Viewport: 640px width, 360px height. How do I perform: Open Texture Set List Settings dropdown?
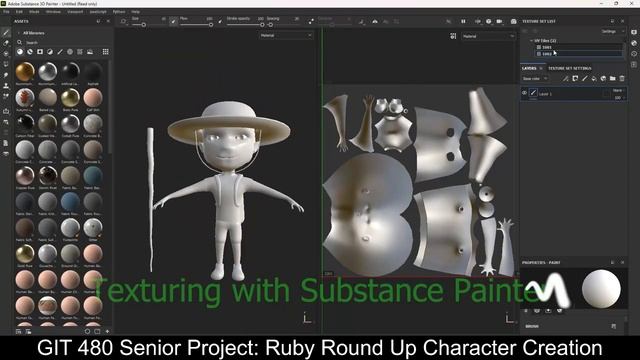click(x=612, y=31)
